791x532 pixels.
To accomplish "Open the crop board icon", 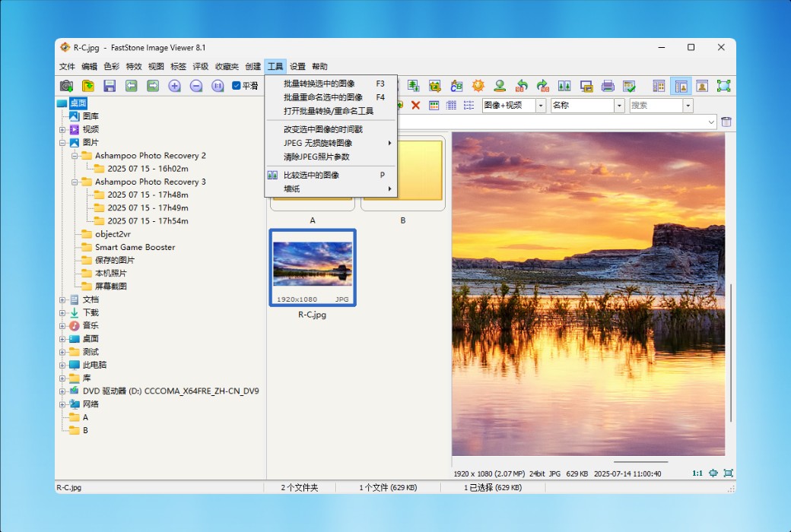I will [435, 86].
